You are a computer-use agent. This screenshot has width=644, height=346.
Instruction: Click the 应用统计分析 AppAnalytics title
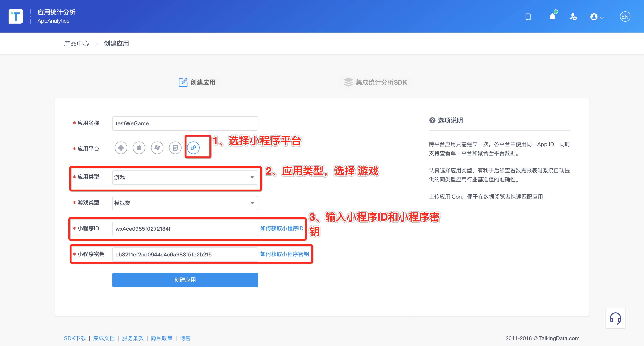coord(57,17)
